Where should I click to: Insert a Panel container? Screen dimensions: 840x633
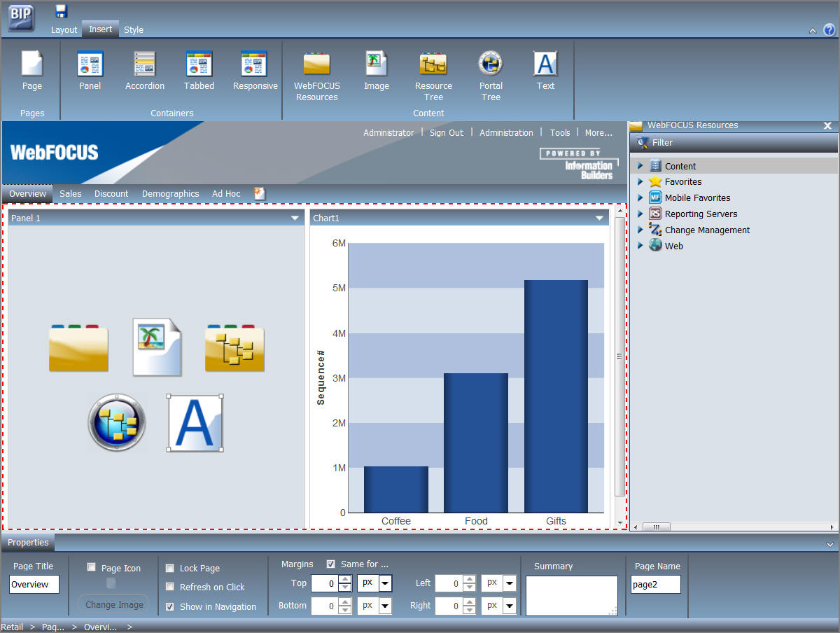[x=90, y=70]
